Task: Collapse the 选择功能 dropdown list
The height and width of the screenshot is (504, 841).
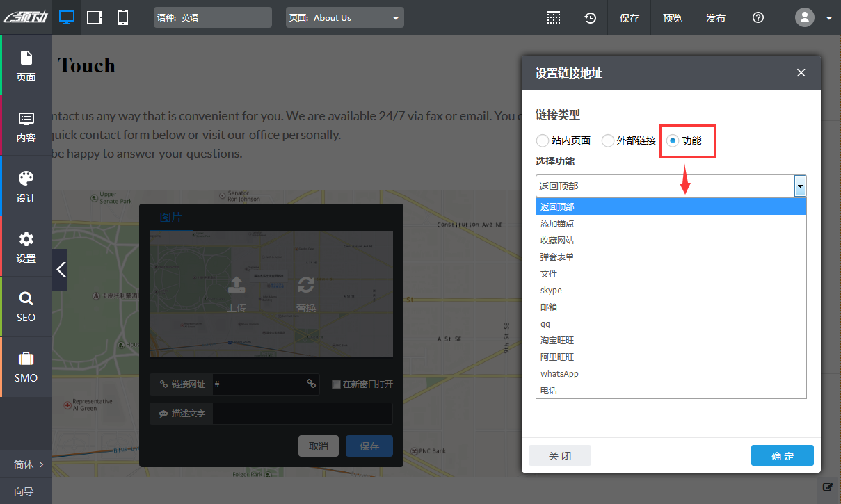Action: [x=800, y=186]
